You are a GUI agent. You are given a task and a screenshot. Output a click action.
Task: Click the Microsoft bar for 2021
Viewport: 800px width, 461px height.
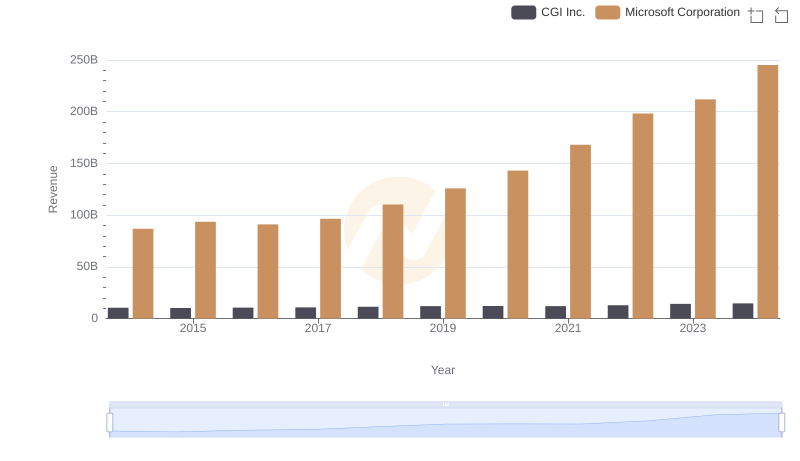[581, 232]
